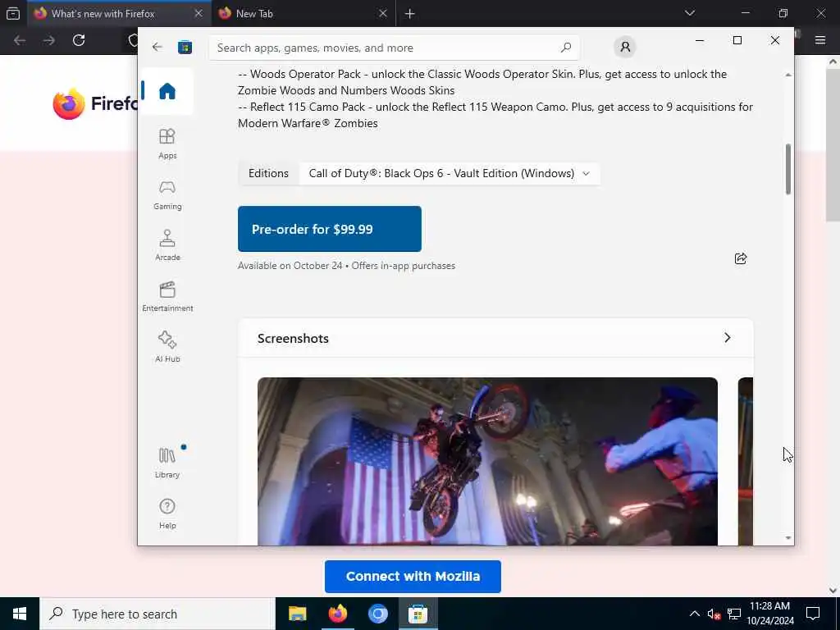Open Microsoft Store taskbar icon
Viewport: 840px width, 630px height.
[x=418, y=614]
